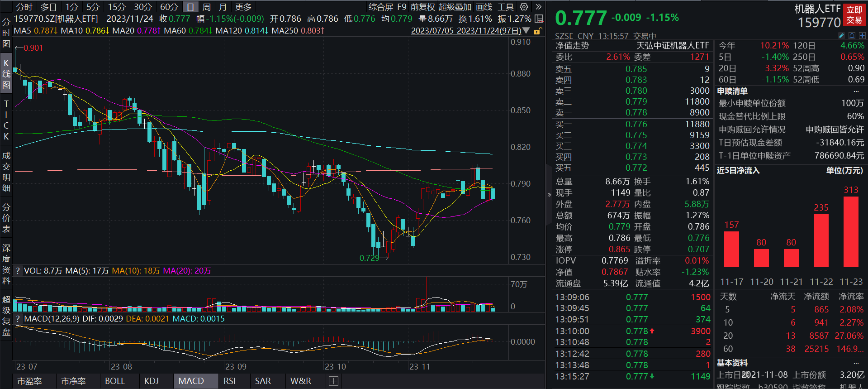Open 分价表 in left sidebar
This screenshot has height=389, width=868.
point(6,218)
